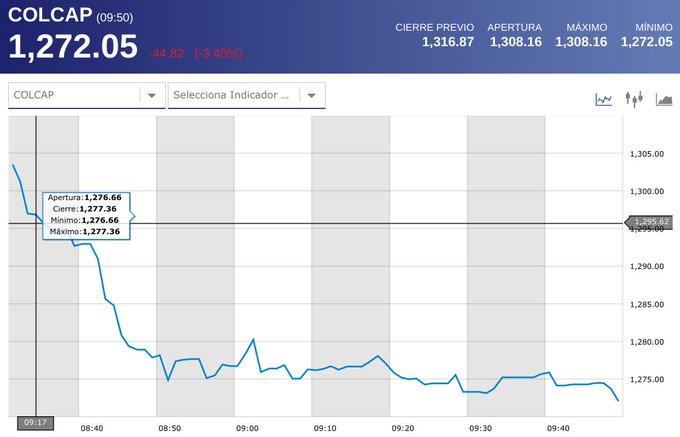Click the 09:20 time axis label
The height and width of the screenshot is (437, 680).
403,428
